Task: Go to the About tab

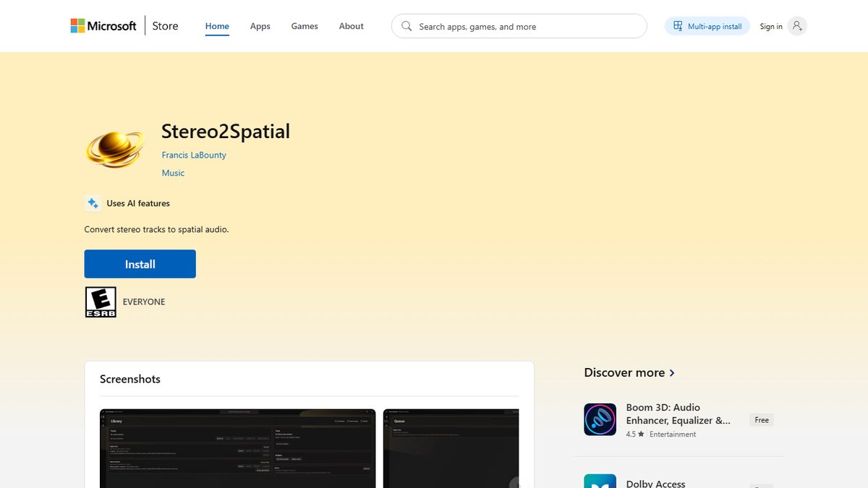Action: pyautogui.click(x=352, y=26)
